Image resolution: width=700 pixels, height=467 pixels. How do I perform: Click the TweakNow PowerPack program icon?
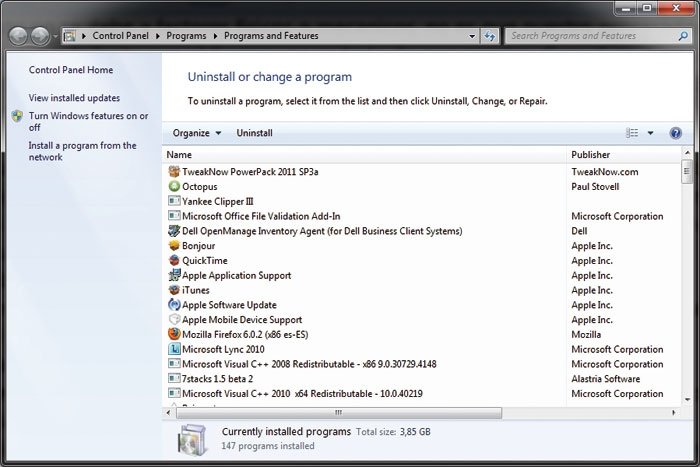coord(174,171)
